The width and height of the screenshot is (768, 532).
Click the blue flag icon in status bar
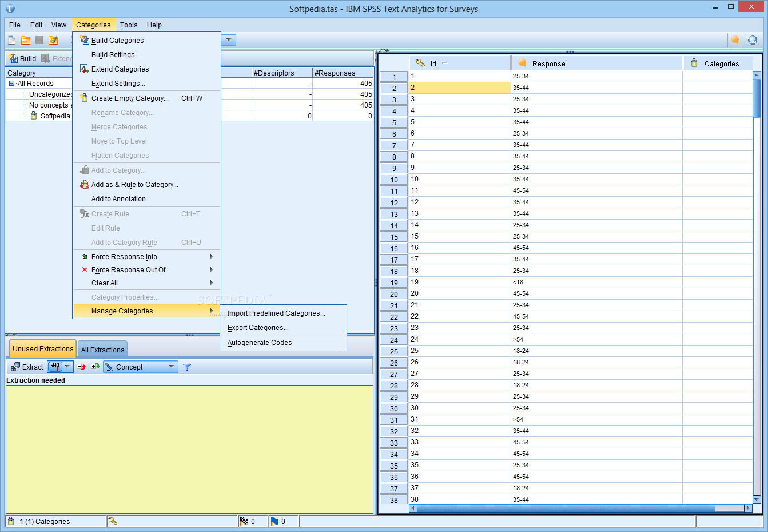click(x=274, y=521)
